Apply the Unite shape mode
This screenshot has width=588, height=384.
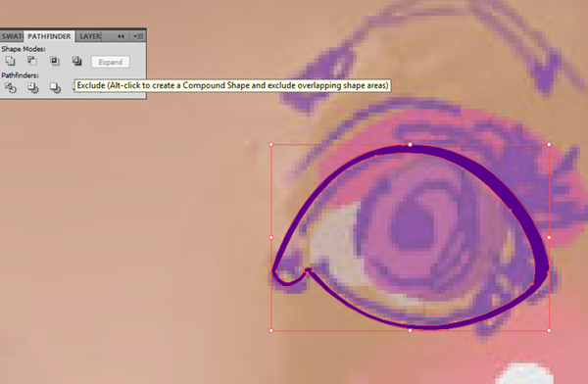tap(10, 61)
